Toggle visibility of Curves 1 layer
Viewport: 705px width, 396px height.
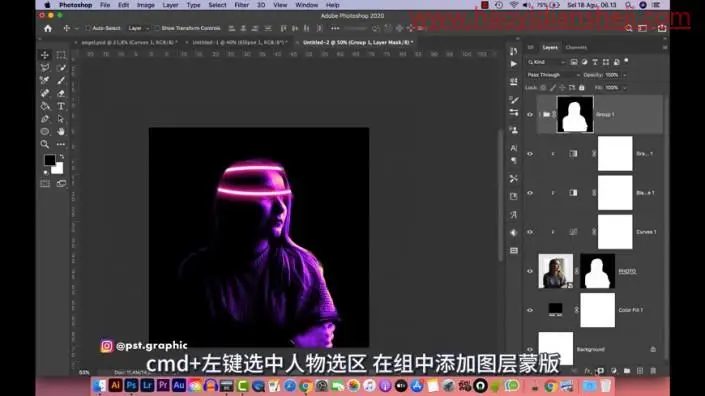(530, 232)
